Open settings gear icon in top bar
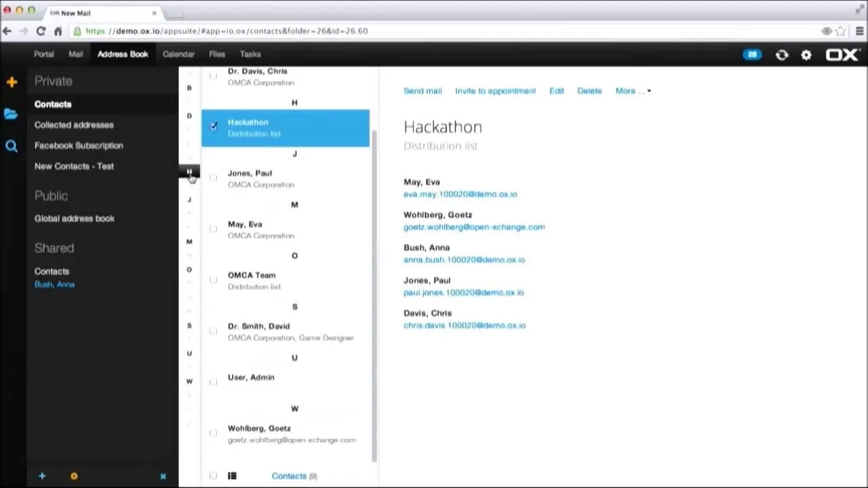Image resolution: width=868 pixels, height=488 pixels. coord(806,55)
